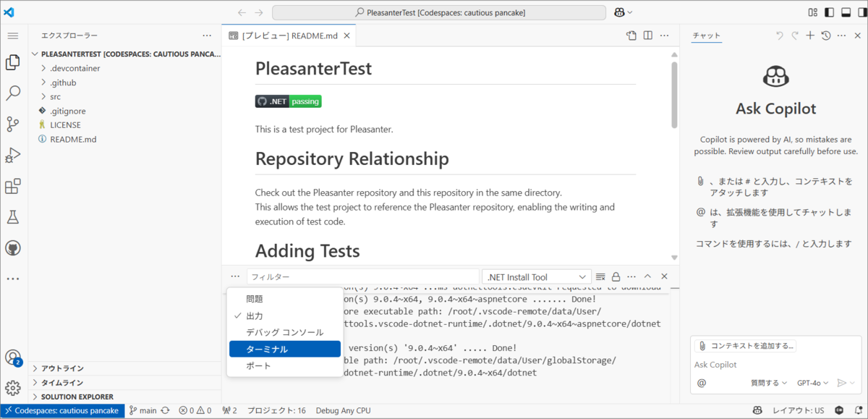Show source of README preview
Screen dimensions: 868x419
click(x=631, y=35)
